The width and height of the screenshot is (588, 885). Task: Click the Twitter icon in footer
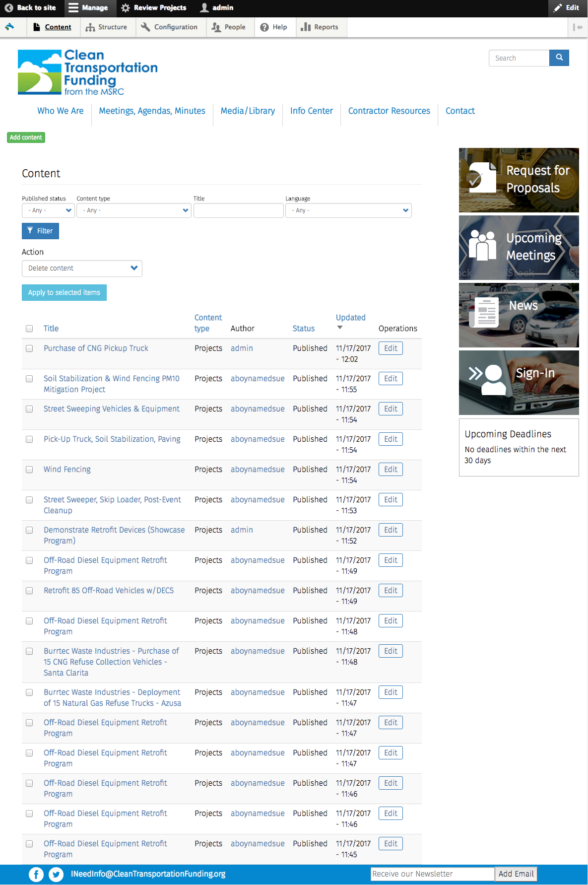(56, 874)
